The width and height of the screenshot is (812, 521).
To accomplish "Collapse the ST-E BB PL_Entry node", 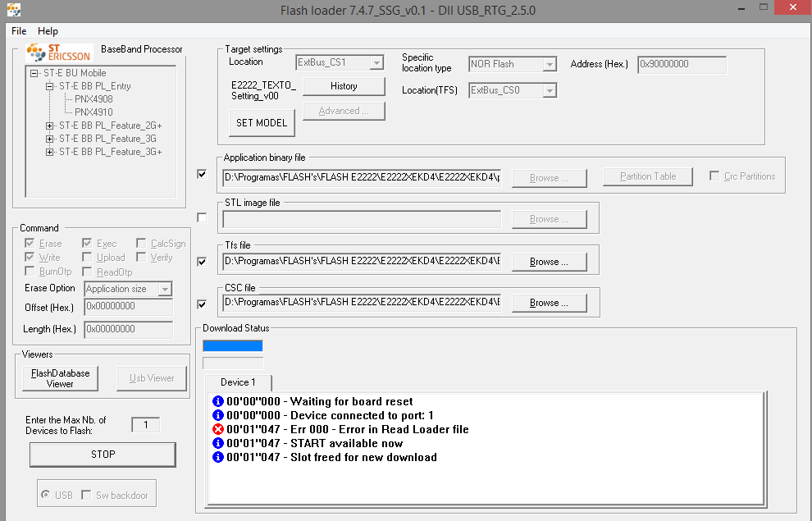I will click(50, 86).
